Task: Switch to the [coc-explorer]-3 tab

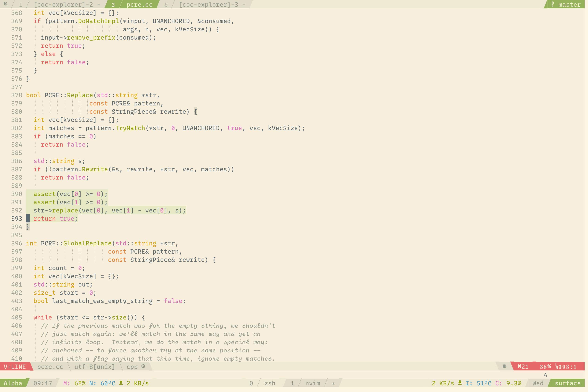Action: [x=209, y=5]
